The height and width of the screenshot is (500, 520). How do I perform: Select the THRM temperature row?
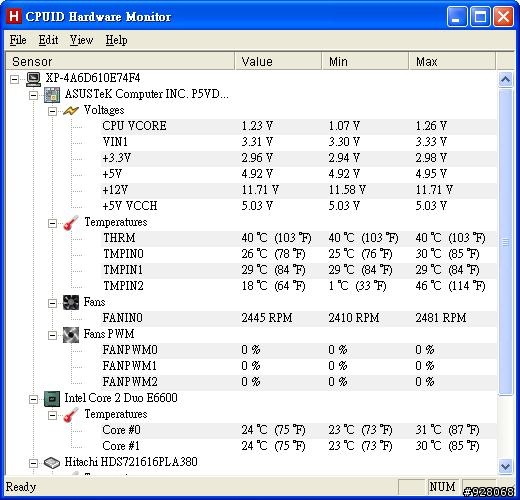coord(298,238)
